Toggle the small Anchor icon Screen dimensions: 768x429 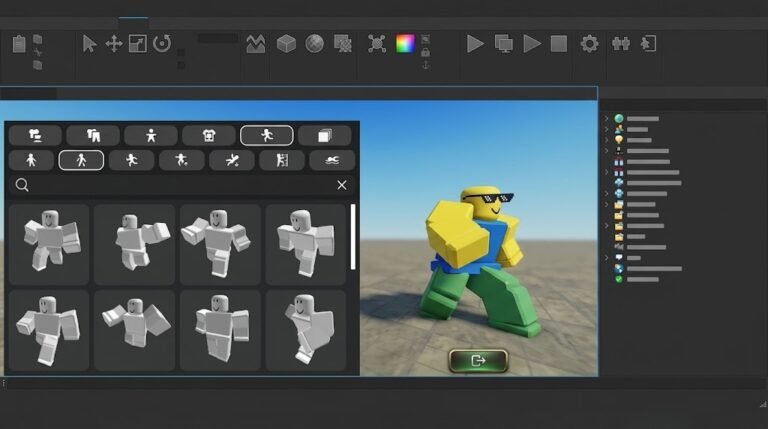coord(426,64)
